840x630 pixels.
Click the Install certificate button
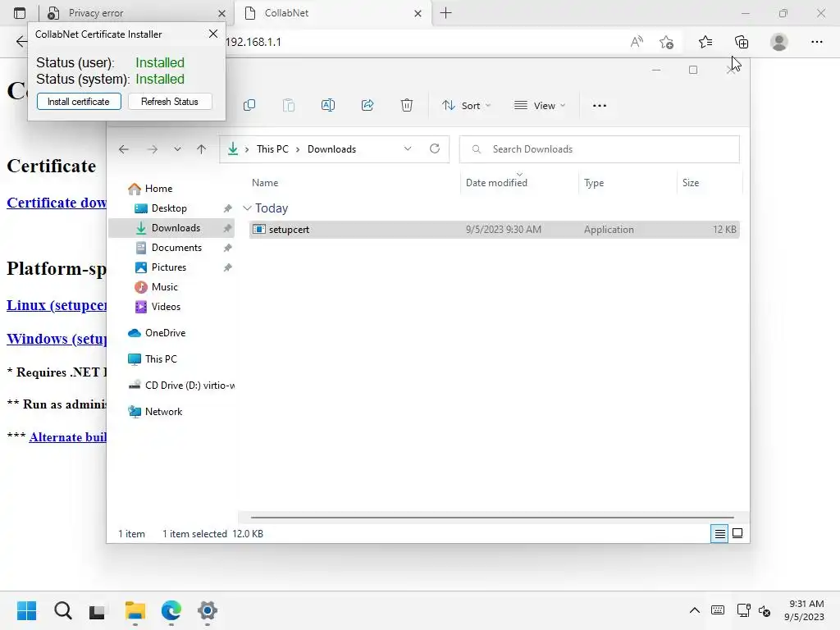(x=79, y=102)
